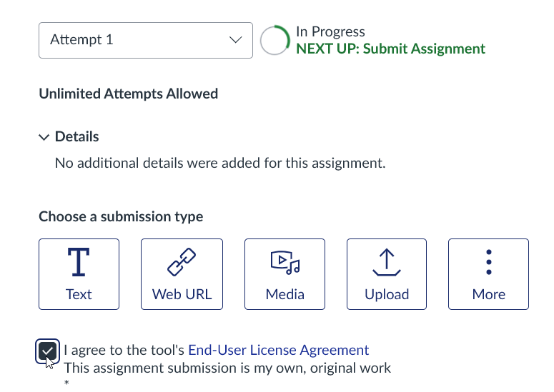554x392 pixels.
Task: Click the NEXT UP: Submit Assignment text
Action: 390,49
